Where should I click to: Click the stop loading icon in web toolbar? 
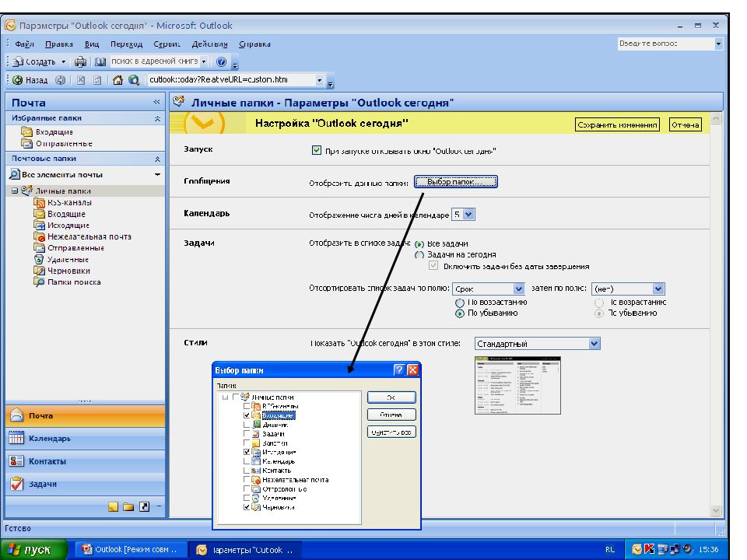pyautogui.click(x=81, y=80)
